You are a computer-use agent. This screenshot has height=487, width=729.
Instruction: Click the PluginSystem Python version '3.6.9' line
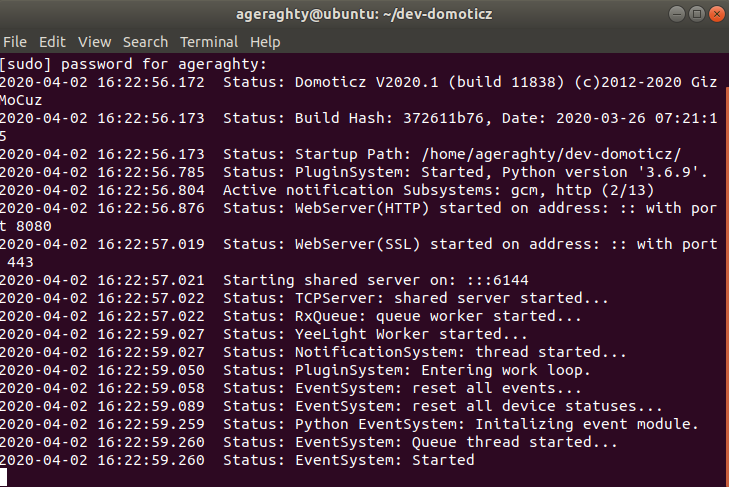click(x=354, y=173)
